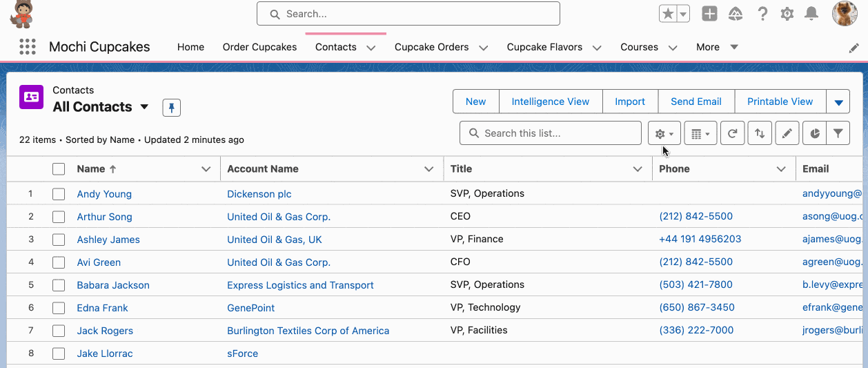Expand the Contacts tab chevron
This screenshot has height=368, width=868.
pos(371,48)
